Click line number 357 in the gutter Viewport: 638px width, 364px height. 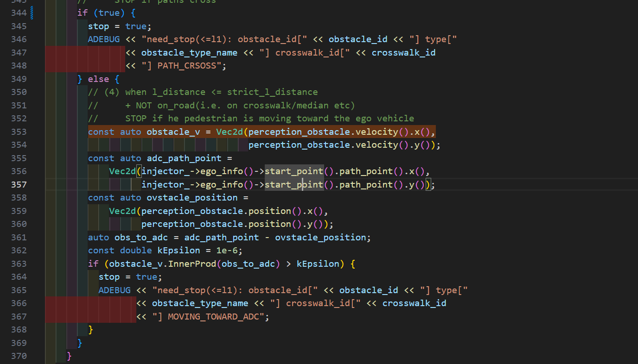[x=19, y=185]
